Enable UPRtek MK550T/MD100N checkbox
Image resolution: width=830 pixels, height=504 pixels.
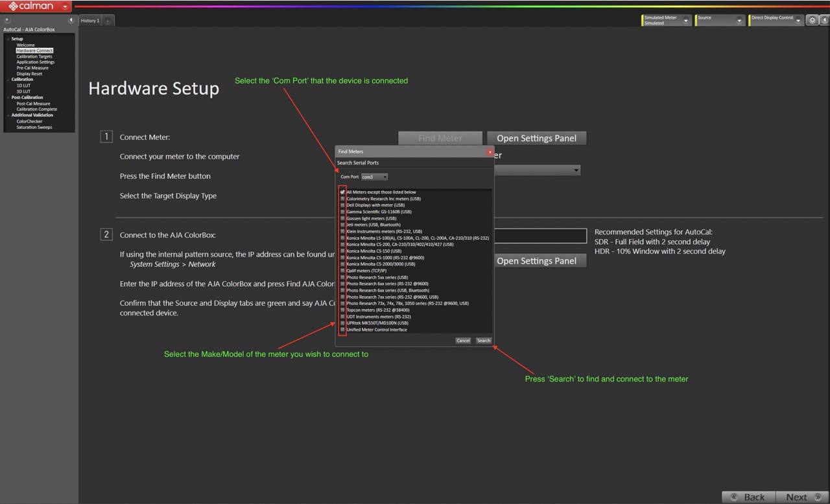click(x=342, y=323)
